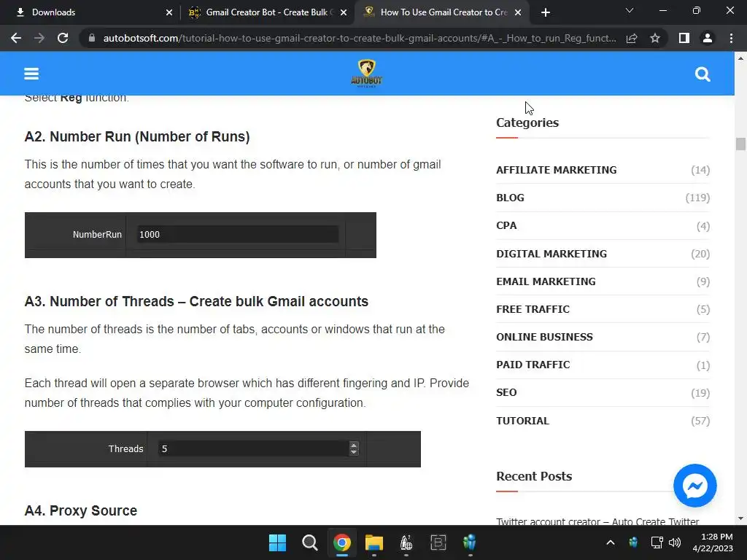Open File Explorer from taskbar

pyautogui.click(x=374, y=542)
